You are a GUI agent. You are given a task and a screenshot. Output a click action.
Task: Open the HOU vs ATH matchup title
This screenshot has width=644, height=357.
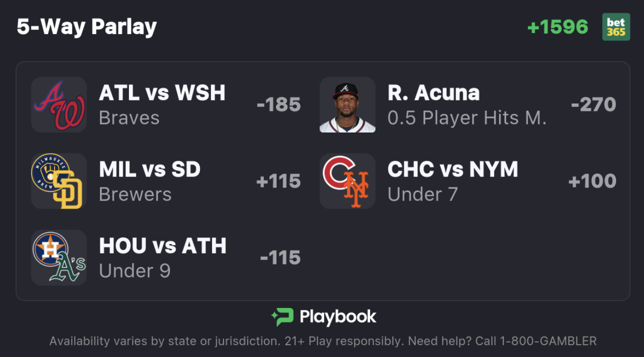(163, 246)
